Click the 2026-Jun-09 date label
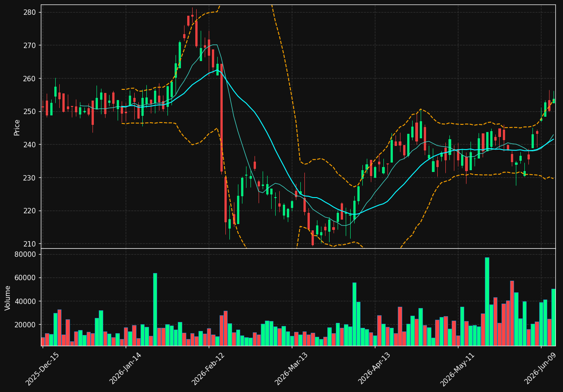The height and width of the screenshot is (392, 563). (x=541, y=368)
